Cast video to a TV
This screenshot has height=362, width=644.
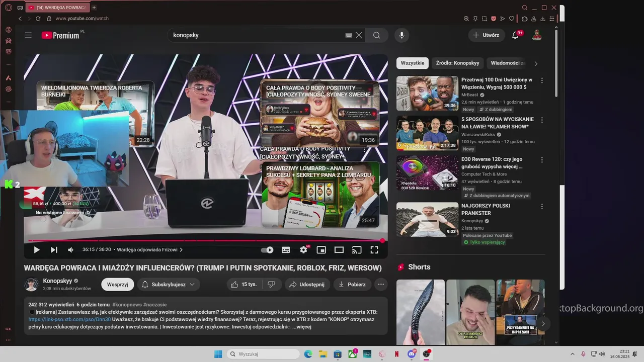coord(357,250)
